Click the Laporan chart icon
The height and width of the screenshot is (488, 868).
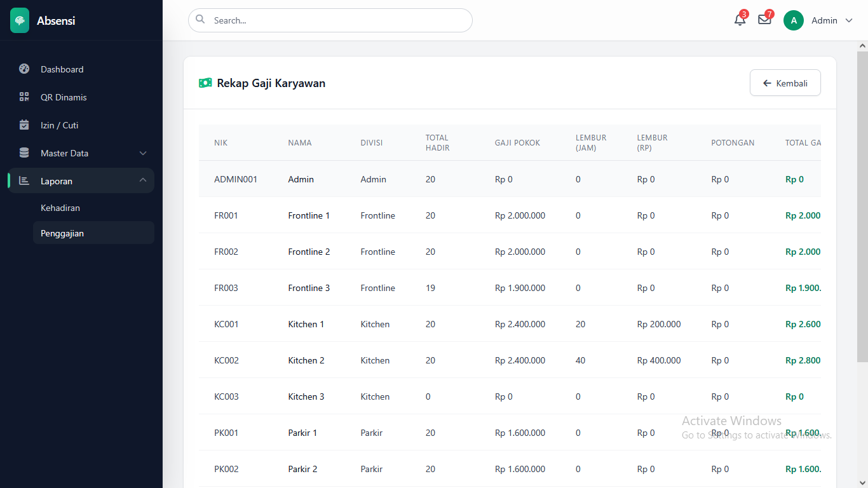point(24,181)
